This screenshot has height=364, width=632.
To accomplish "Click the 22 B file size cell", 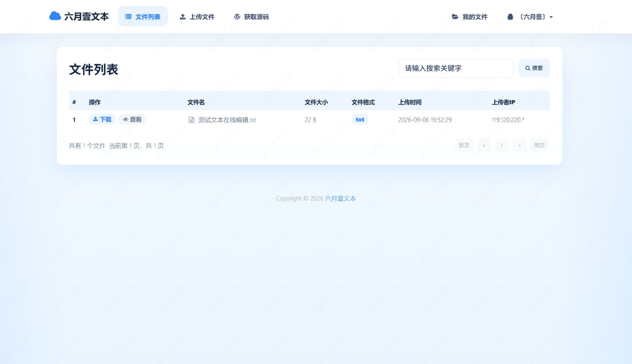I will pos(310,120).
